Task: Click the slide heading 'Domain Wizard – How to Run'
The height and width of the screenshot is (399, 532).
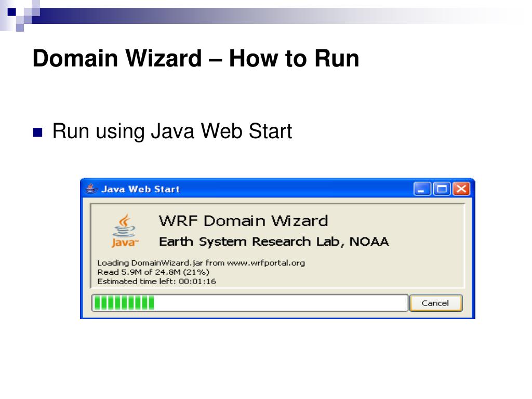Action: 196,58
